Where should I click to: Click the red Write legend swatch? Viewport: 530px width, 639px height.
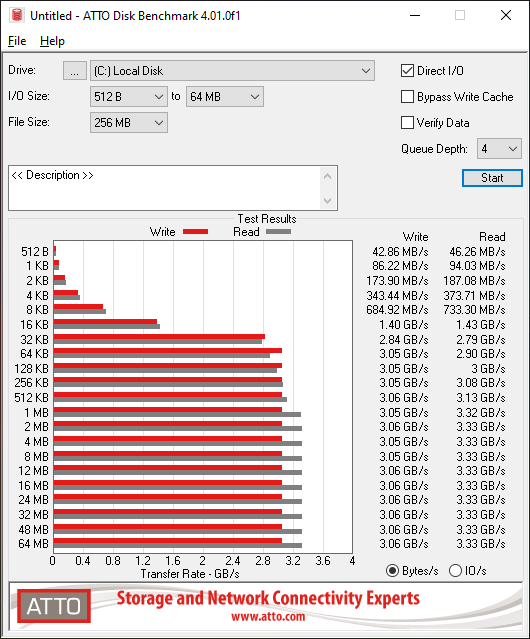[x=196, y=231]
